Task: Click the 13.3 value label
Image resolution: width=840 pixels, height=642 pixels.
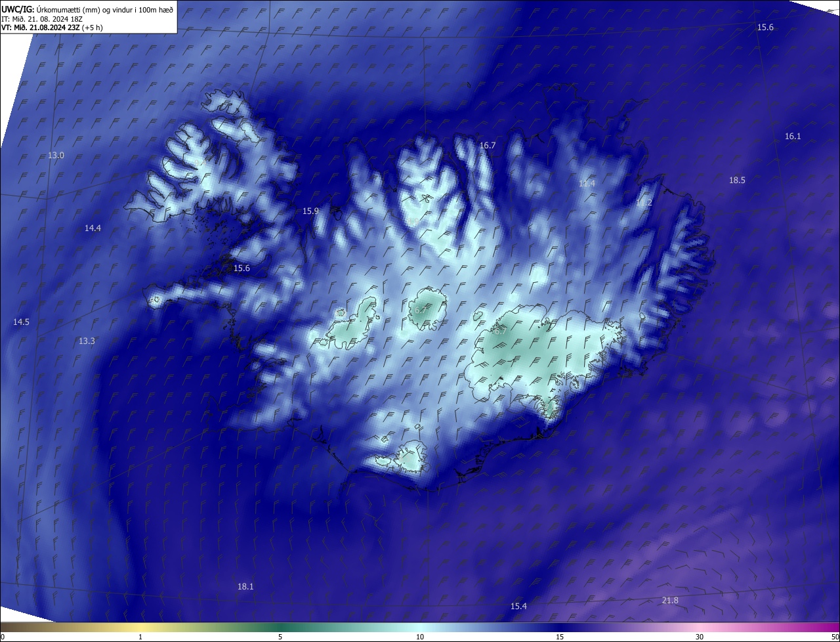Action: [x=87, y=341]
